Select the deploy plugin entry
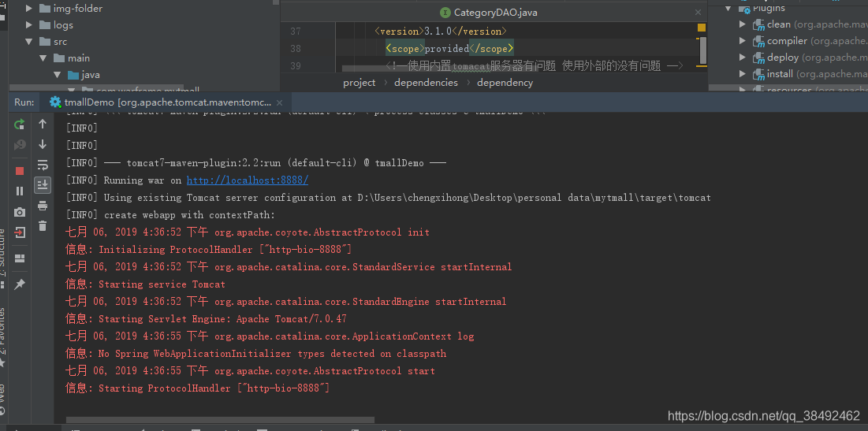The height and width of the screenshot is (431, 868). (810, 57)
